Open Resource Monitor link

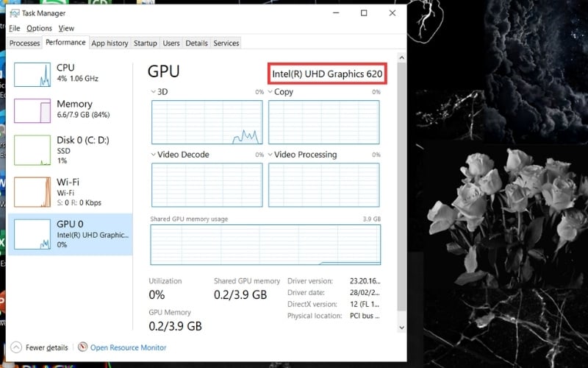[128, 347]
